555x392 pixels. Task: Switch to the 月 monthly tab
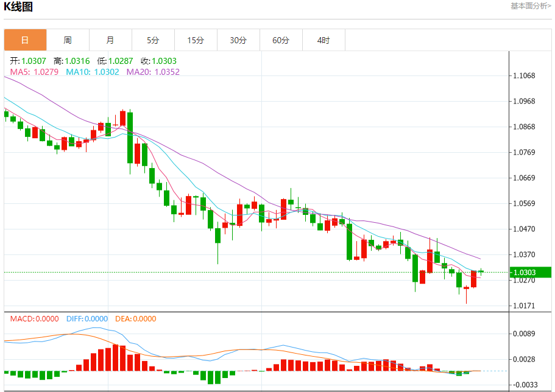110,40
